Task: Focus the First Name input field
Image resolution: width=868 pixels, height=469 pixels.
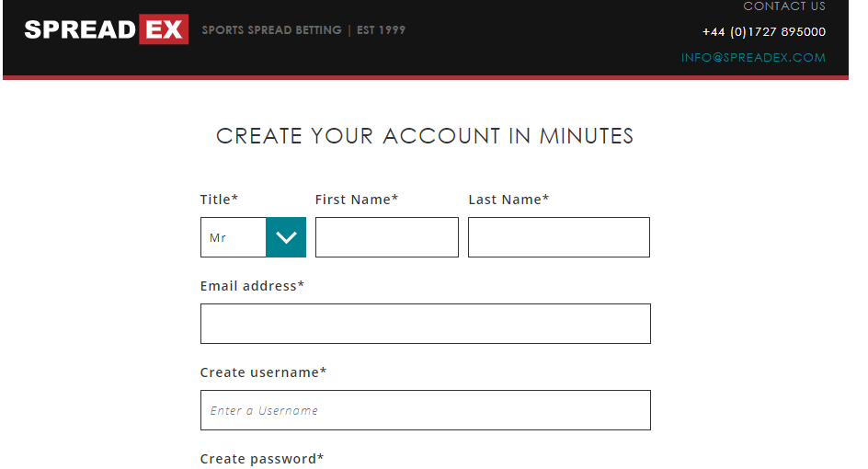Action: 386,237
